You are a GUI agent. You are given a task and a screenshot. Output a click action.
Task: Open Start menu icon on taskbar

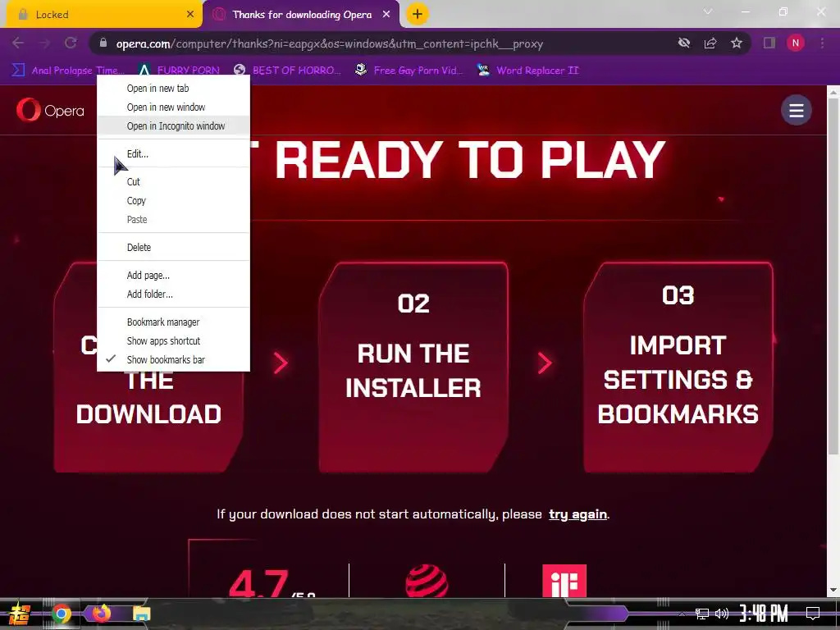pos(19,614)
